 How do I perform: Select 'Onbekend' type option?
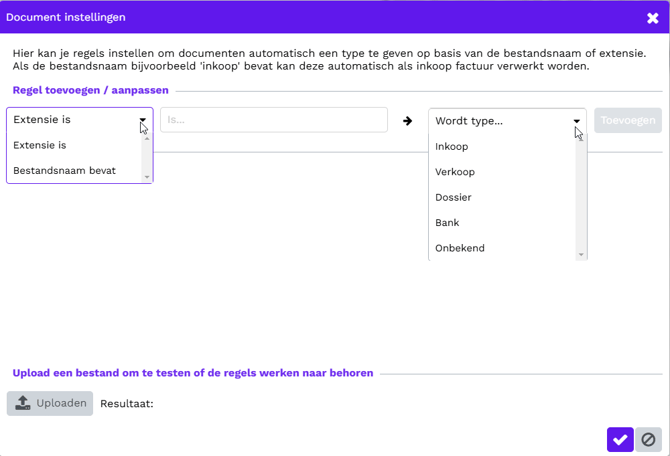(x=460, y=248)
